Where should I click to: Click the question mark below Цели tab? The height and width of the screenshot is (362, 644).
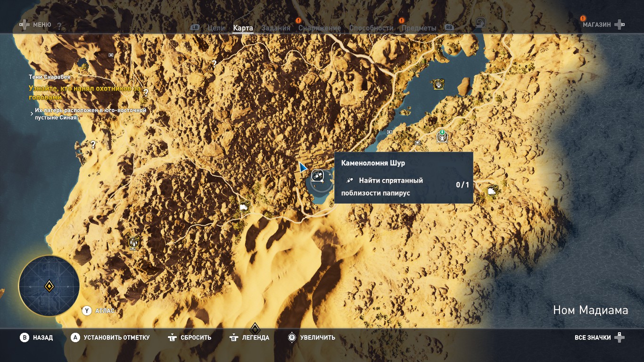pos(215,63)
